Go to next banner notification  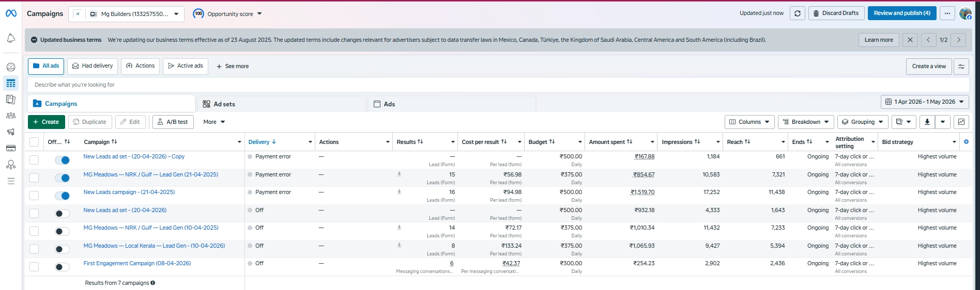point(958,40)
